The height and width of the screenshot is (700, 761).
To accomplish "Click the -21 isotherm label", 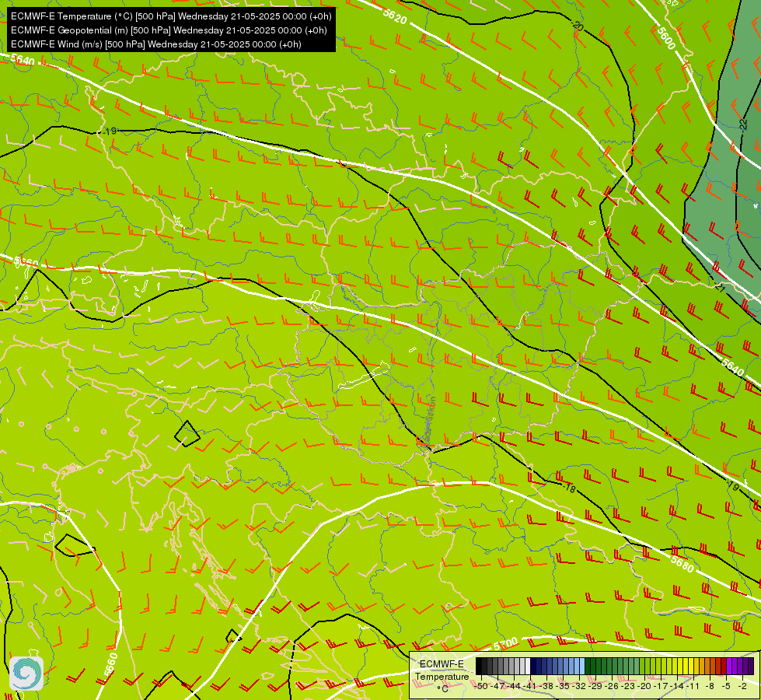I will pyautogui.click(x=720, y=288).
